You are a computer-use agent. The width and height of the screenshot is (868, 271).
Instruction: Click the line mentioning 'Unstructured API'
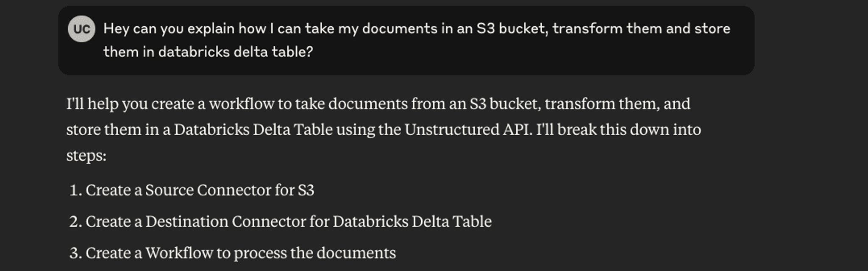tap(384, 130)
